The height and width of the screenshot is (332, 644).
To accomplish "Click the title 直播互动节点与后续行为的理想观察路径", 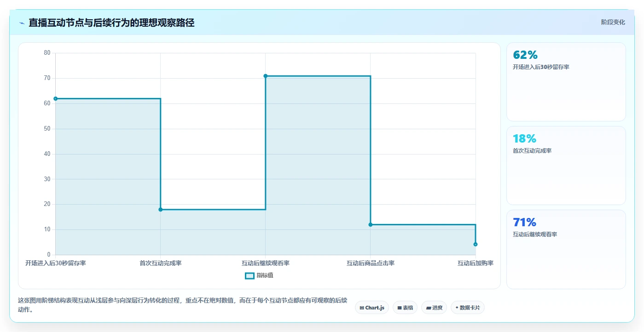I will click(111, 23).
